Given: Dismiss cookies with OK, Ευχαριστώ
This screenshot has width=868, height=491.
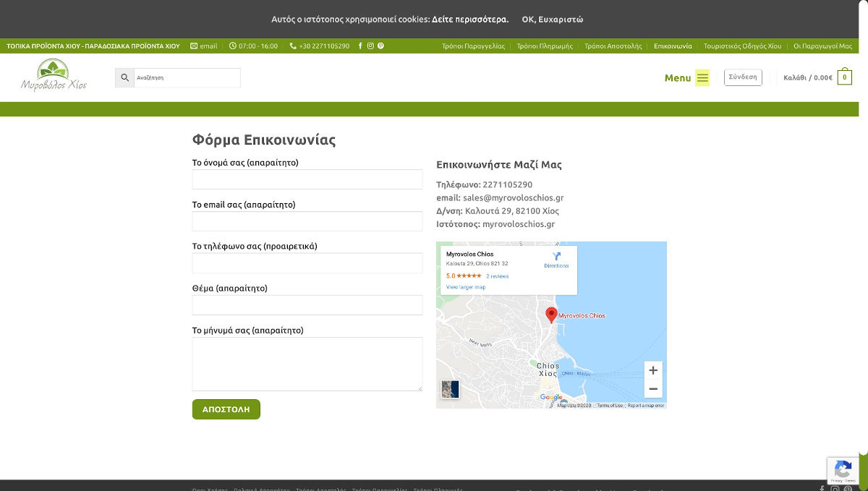Looking at the screenshot, I should (x=552, y=20).
